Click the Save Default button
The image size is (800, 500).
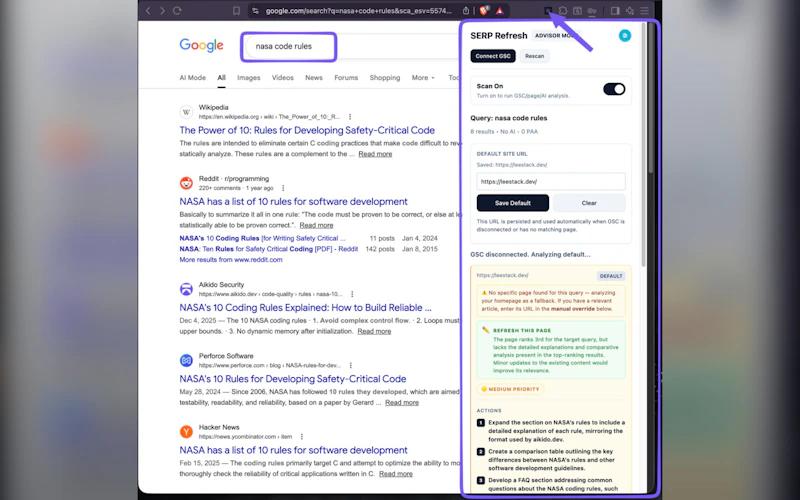513,203
